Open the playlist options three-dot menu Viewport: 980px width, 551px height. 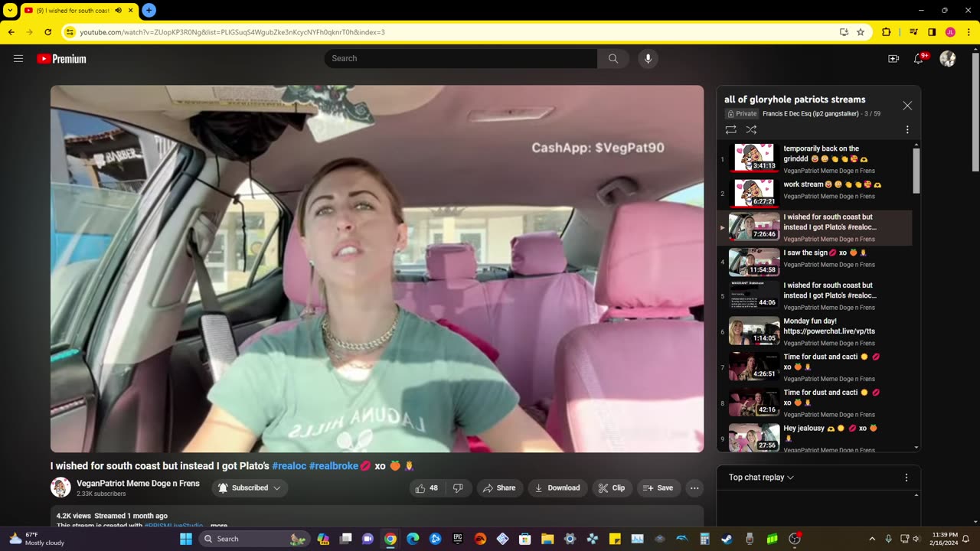coord(907,130)
